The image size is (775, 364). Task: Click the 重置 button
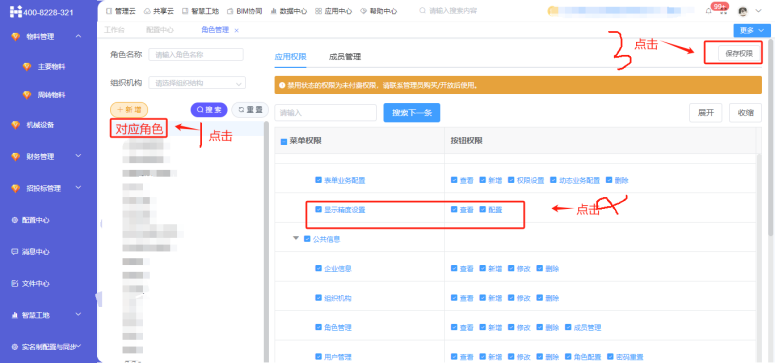(x=250, y=110)
